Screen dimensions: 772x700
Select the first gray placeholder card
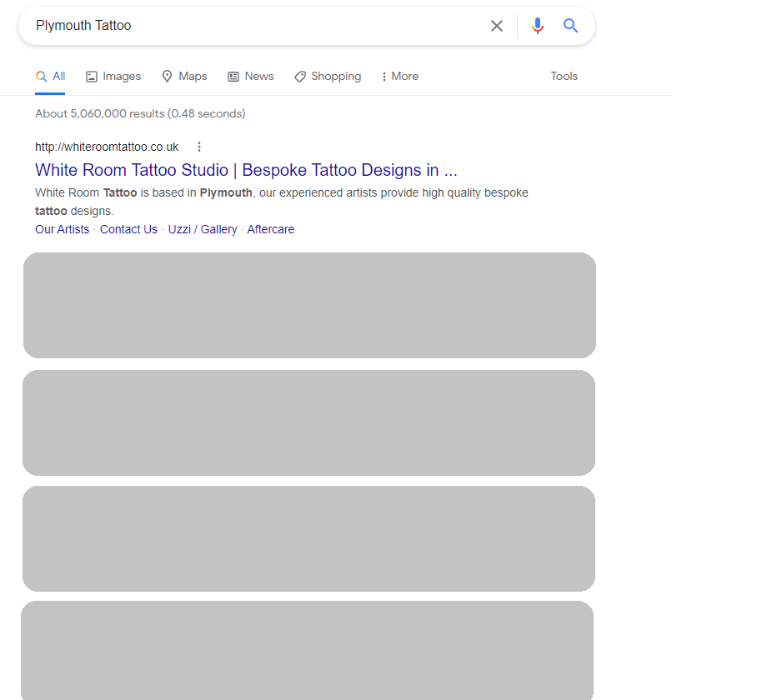point(309,305)
